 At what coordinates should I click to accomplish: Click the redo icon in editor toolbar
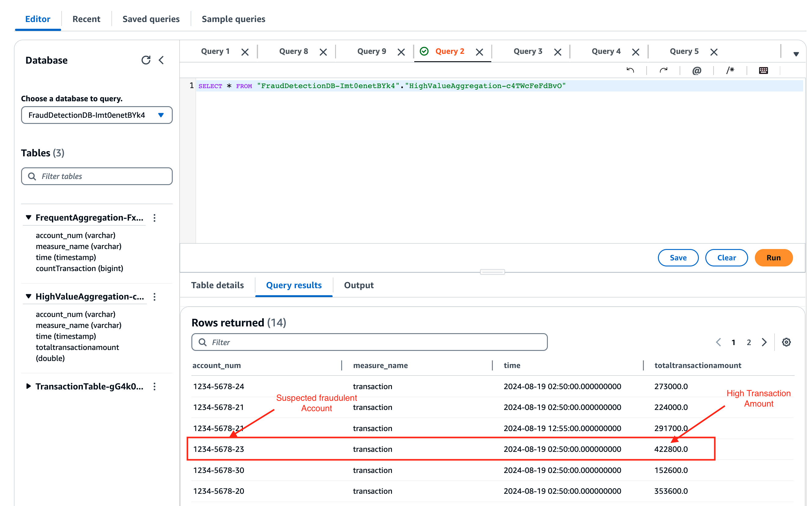(663, 70)
